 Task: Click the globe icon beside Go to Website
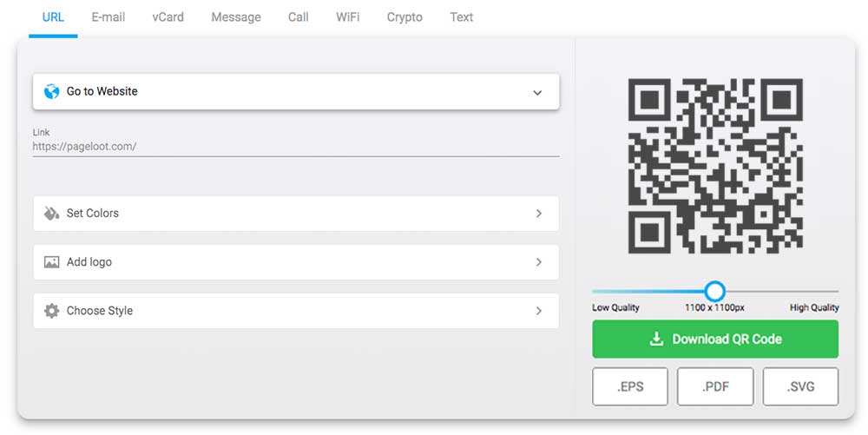tap(51, 91)
